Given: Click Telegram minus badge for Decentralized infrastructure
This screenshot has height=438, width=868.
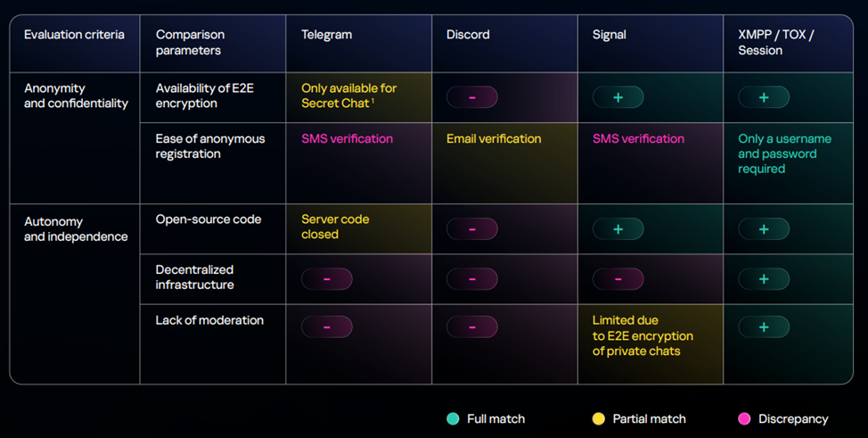Looking at the screenshot, I should pos(326,279).
